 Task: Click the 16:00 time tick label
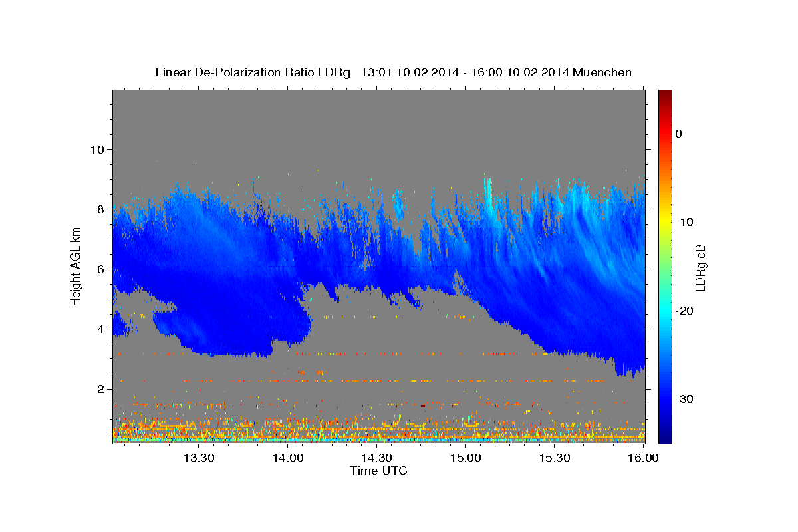coord(642,458)
